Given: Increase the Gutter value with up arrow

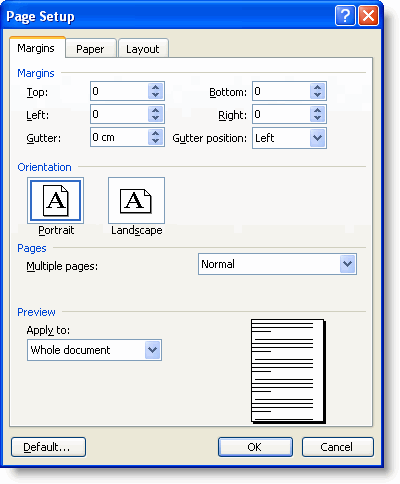Looking at the screenshot, I should click(155, 133).
